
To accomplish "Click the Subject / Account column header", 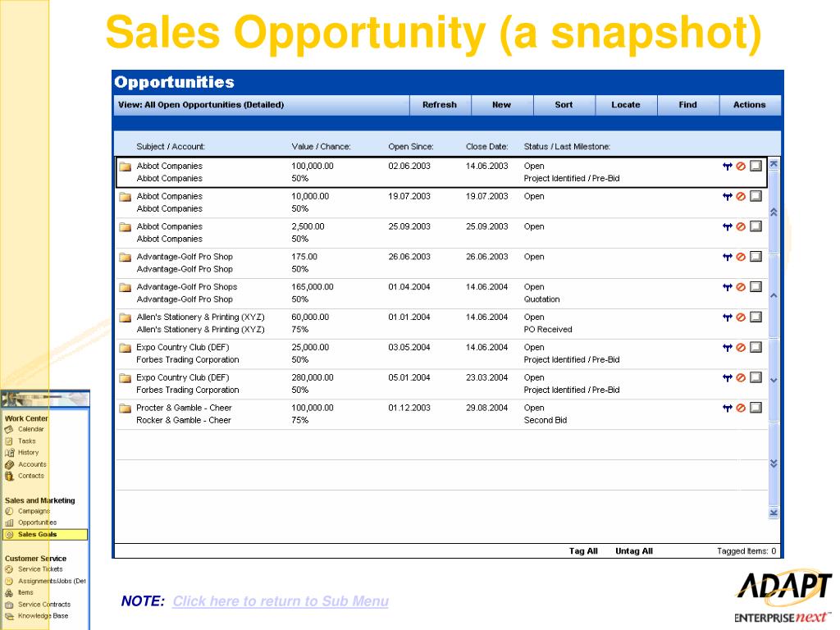I will pyautogui.click(x=171, y=147).
